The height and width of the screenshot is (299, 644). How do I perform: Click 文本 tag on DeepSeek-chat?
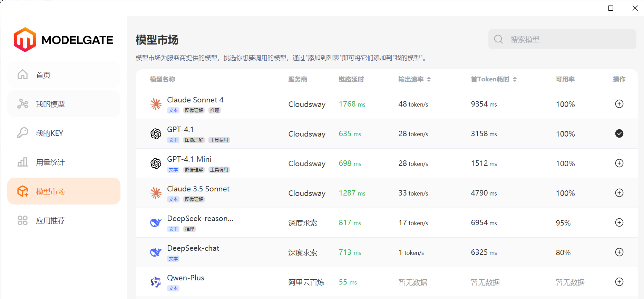click(x=173, y=259)
